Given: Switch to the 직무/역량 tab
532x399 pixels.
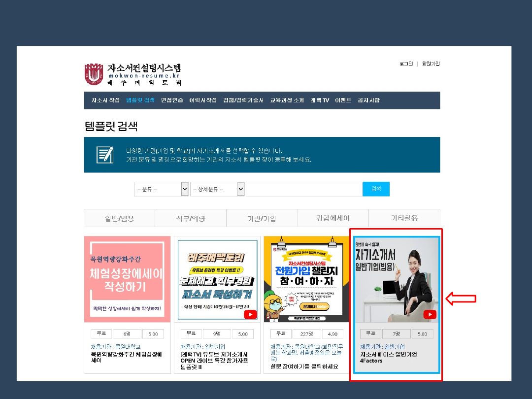Looking at the screenshot, I should tap(191, 218).
